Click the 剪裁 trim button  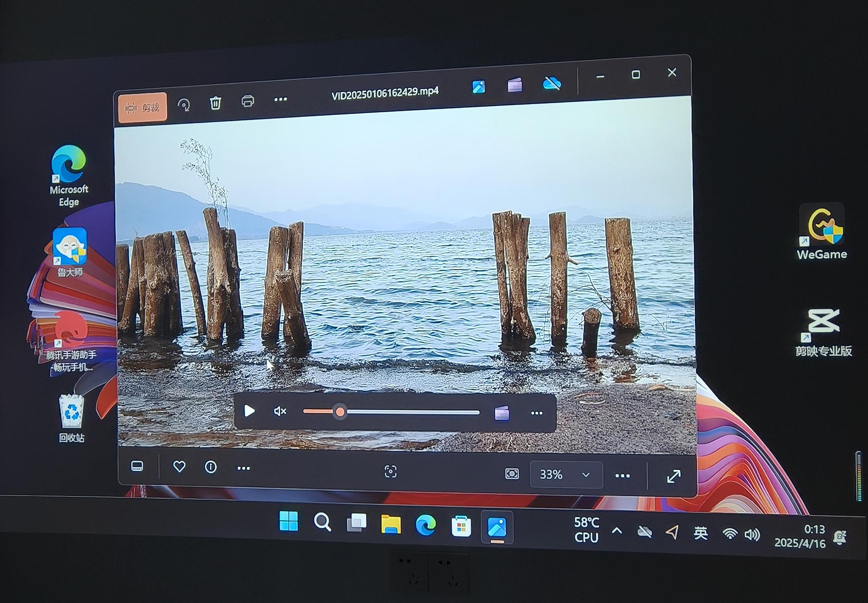143,107
